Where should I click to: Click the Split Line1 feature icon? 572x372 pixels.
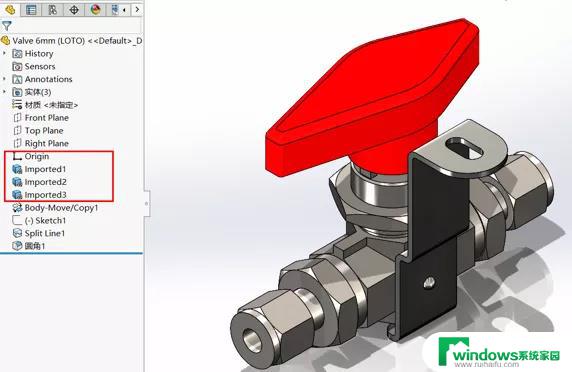tap(17, 233)
